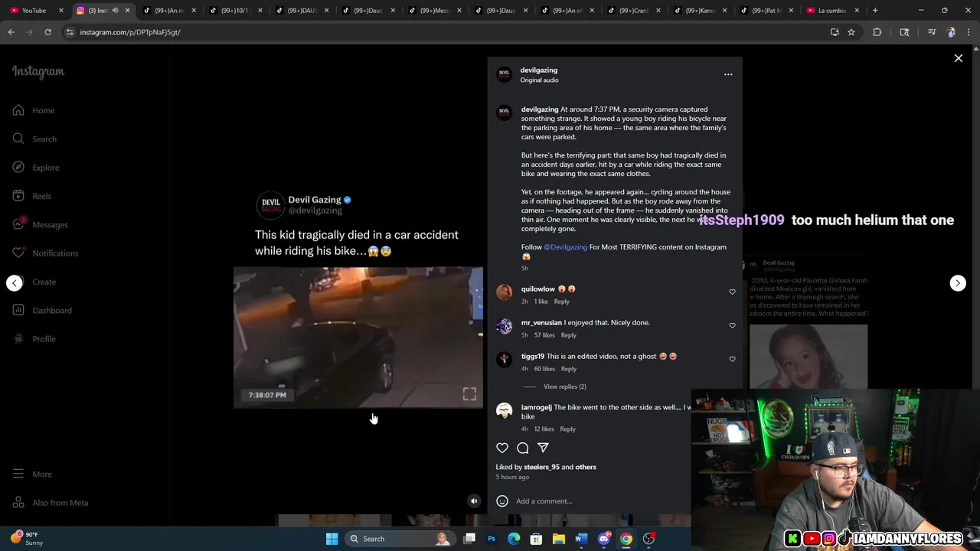The image size is (980, 551).
Task: Click the install app icon in address bar
Action: tap(835, 32)
